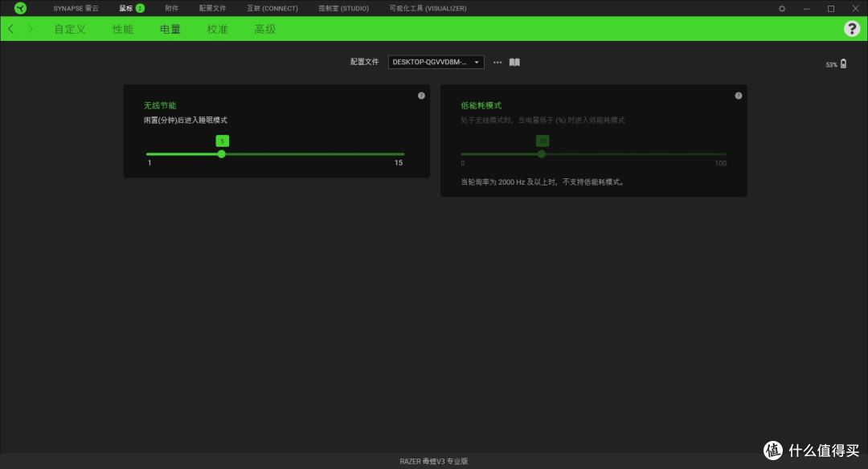Click the 2000 Hz polling rate note
The height and width of the screenshot is (469, 868).
(543, 182)
